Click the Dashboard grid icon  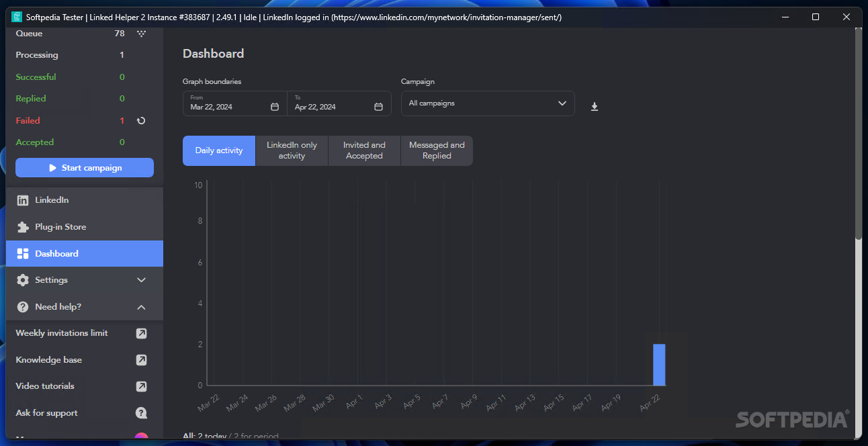[x=23, y=253]
